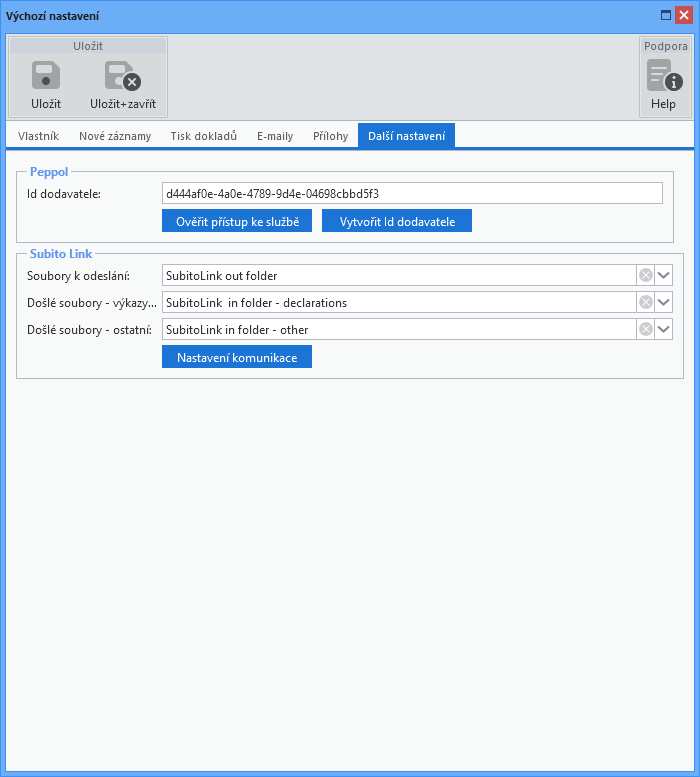Go to the Tisk dokladů tab
This screenshot has height=777, width=700.
click(x=203, y=136)
